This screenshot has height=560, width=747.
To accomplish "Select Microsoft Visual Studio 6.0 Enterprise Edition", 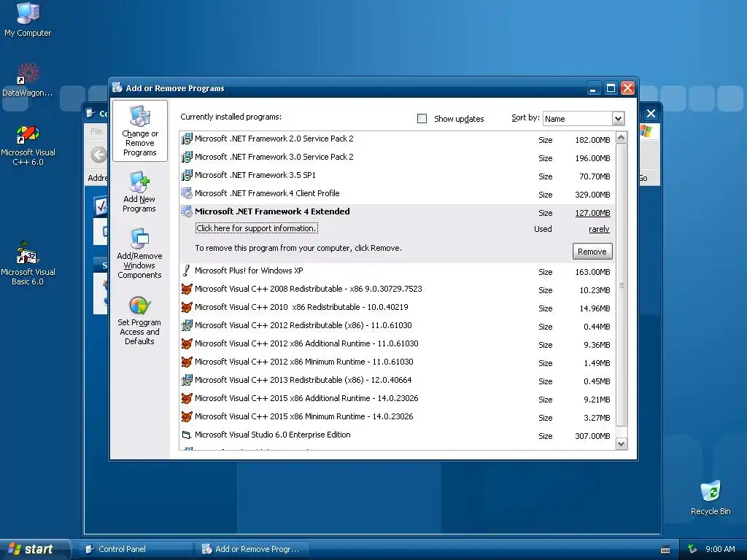I will coord(398,435).
